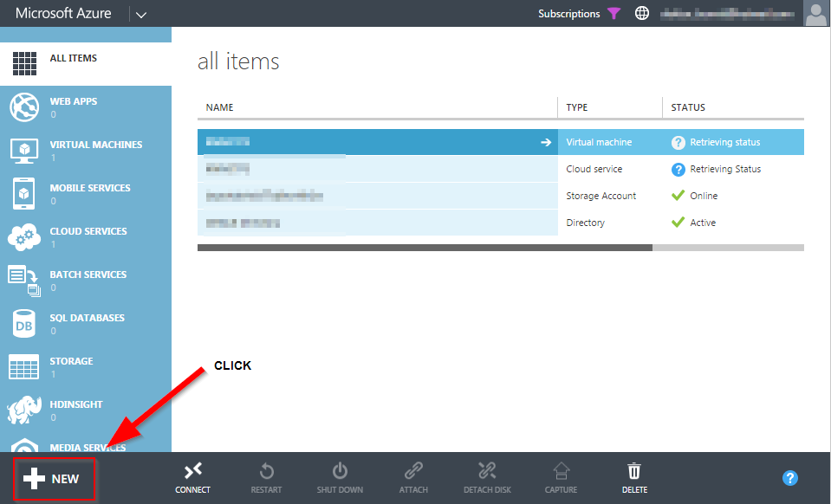Image resolution: width=831 pixels, height=504 pixels.
Task: Open the Mobile Services phone icon
Action: point(24,194)
